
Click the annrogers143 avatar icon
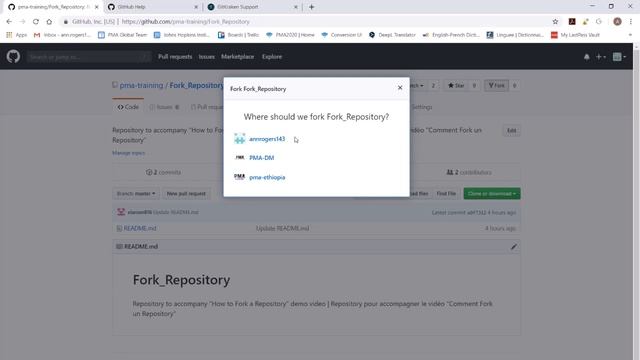click(240, 138)
